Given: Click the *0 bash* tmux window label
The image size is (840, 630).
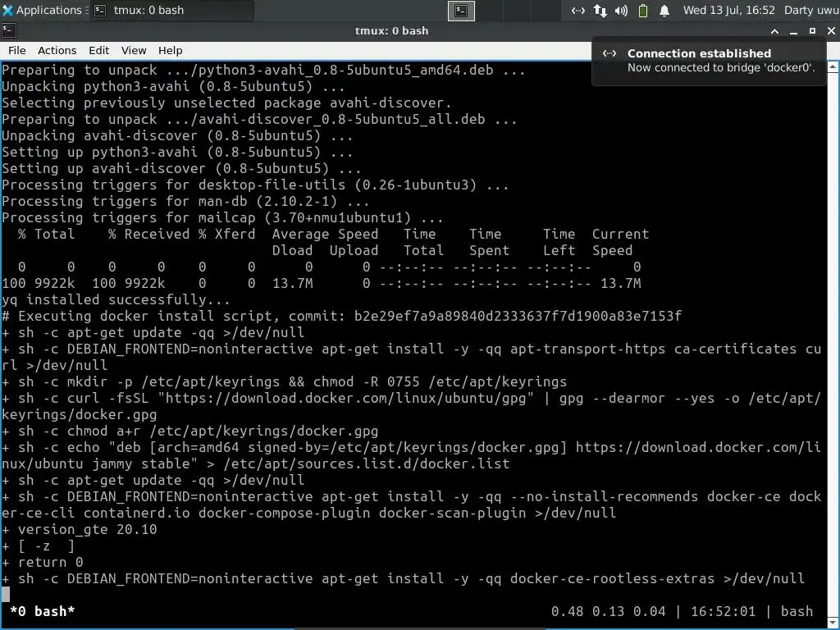Looking at the screenshot, I should pyautogui.click(x=43, y=611).
